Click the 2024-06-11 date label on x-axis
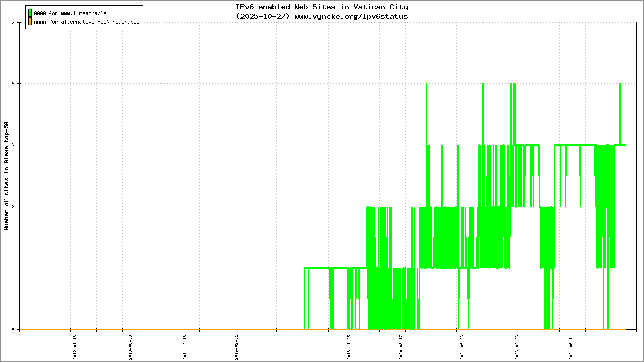The height and width of the screenshot is (362, 644). pos(571,347)
